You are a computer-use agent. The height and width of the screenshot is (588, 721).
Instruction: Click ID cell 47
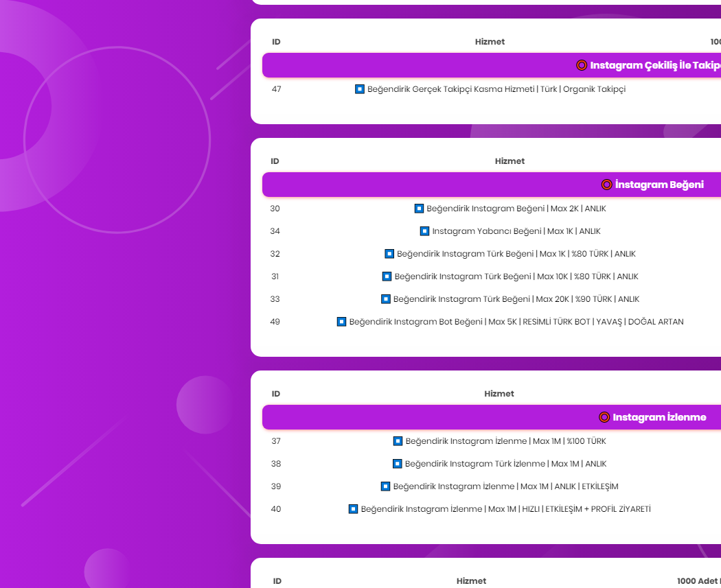point(276,89)
